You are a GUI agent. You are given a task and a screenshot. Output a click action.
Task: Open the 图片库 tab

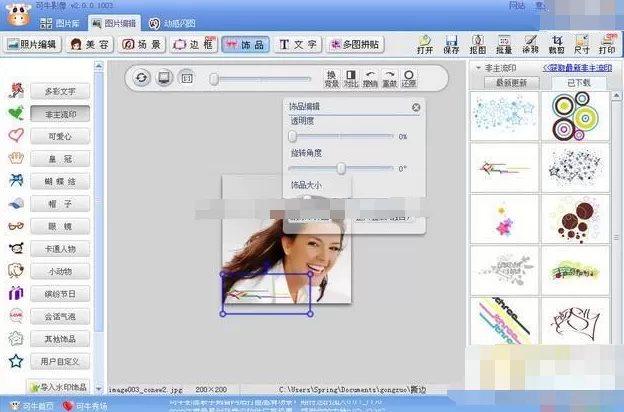[60, 23]
